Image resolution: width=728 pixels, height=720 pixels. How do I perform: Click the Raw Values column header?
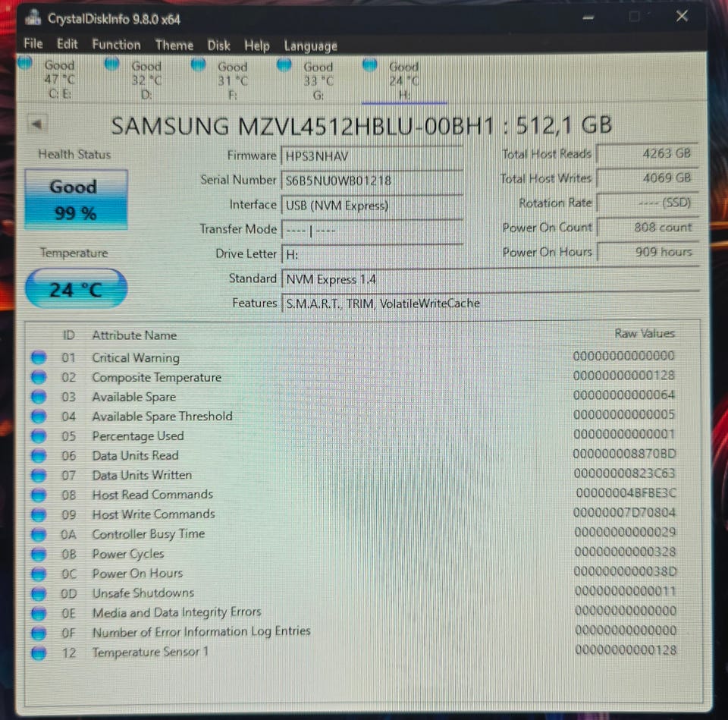[x=645, y=334]
